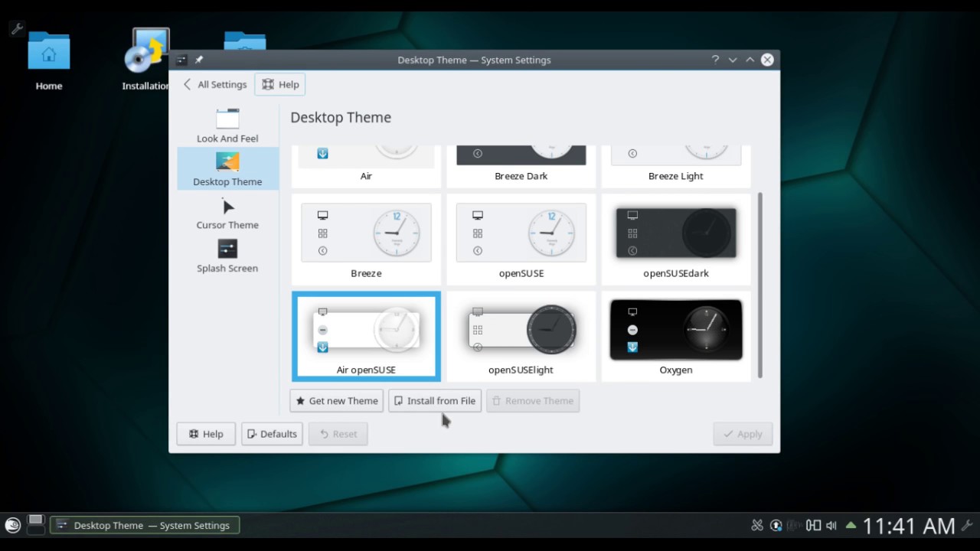
Task: Click Install from File button
Action: (435, 401)
